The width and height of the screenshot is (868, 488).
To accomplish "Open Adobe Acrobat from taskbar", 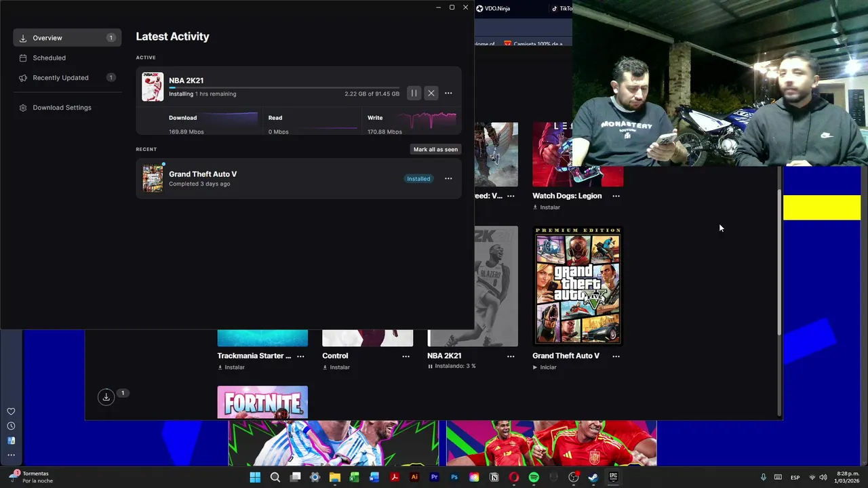I will click(x=395, y=477).
